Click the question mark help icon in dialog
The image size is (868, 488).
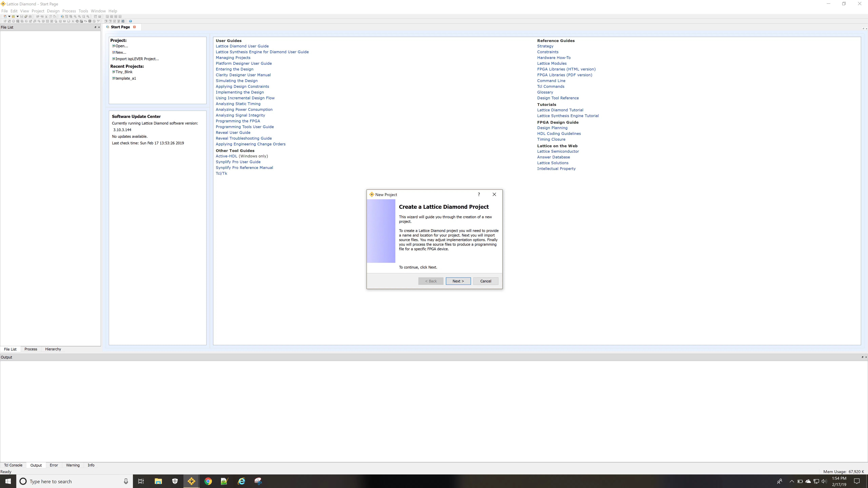478,194
